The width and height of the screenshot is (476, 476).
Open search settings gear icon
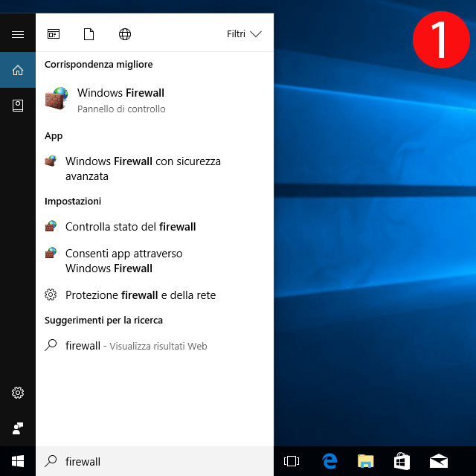click(18, 393)
